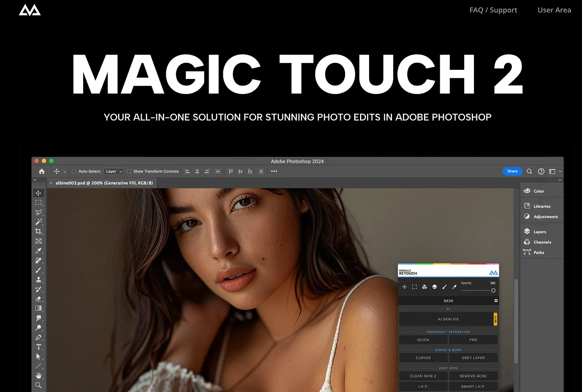
Task: Open the workspace switcher dropdown
Action: click(555, 171)
